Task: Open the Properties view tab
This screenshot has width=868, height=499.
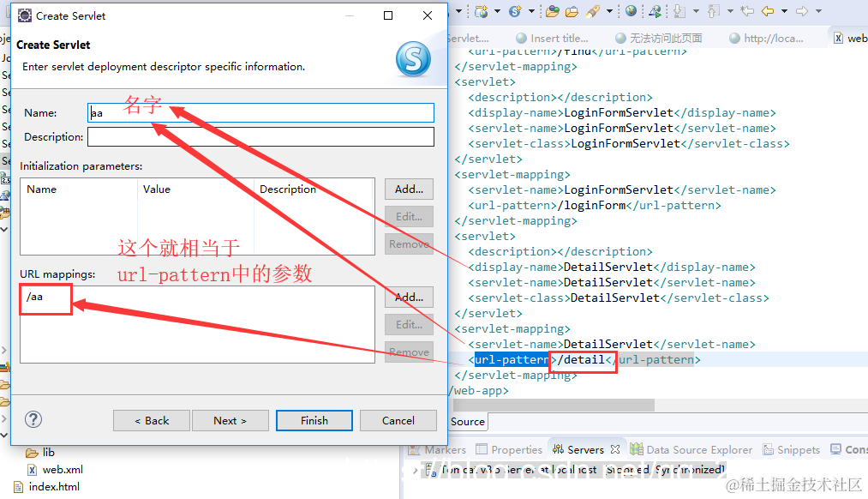Action: [509, 450]
